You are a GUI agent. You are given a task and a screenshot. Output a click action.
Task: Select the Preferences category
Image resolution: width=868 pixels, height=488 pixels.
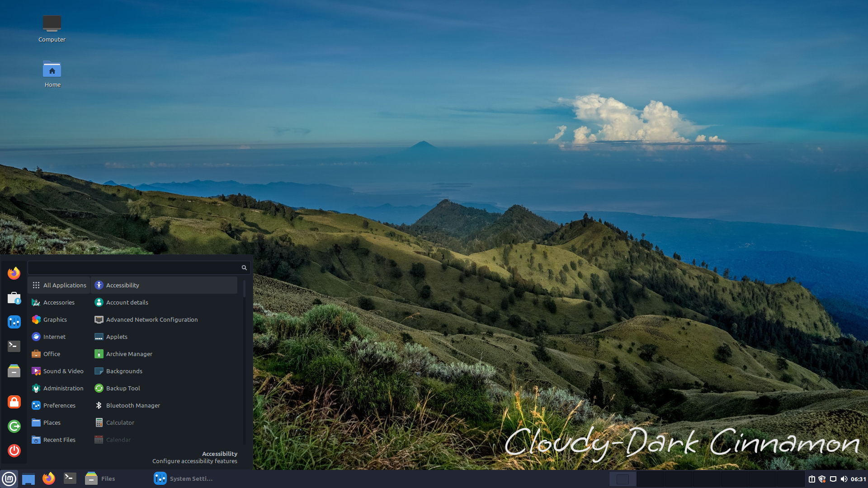[x=59, y=405]
